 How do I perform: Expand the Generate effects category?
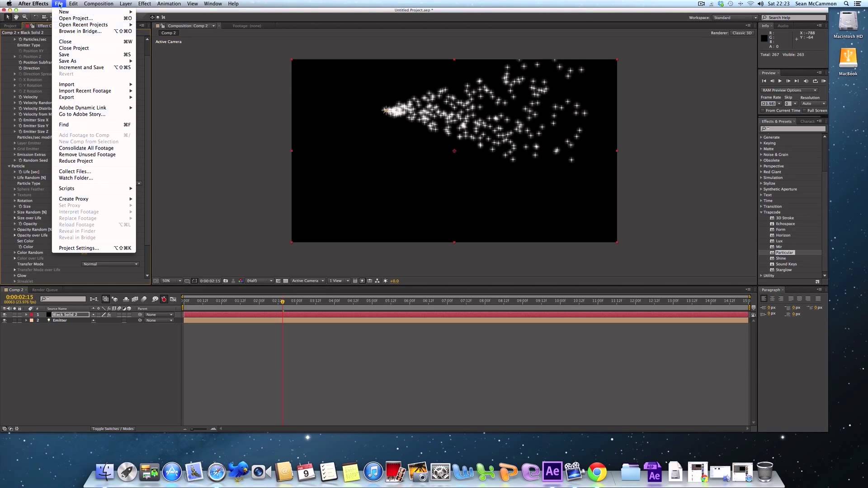coord(761,137)
